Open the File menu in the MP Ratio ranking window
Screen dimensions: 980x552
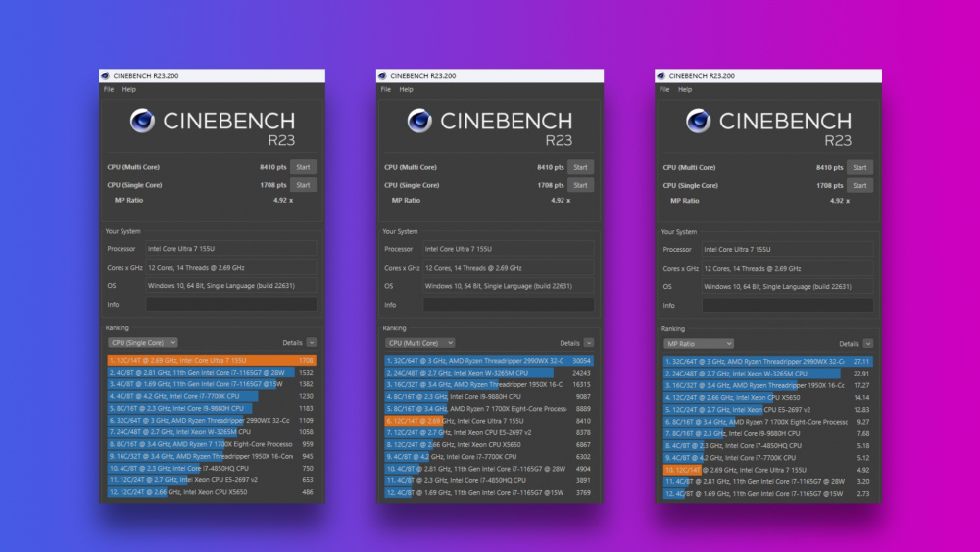click(x=664, y=89)
